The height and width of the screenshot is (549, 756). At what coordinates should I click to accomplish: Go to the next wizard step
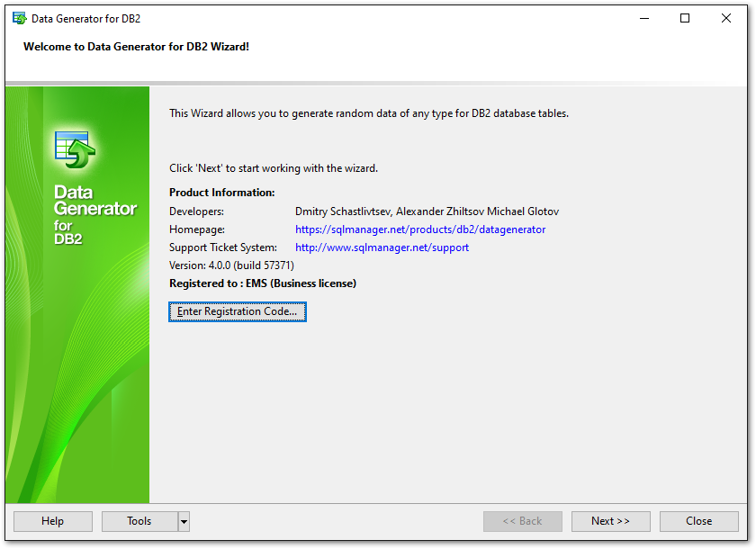pos(610,521)
